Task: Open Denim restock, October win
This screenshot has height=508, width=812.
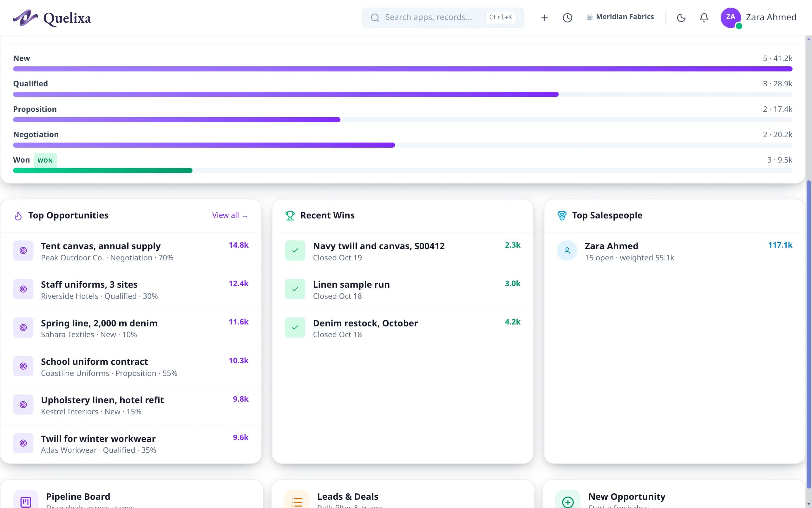Action: tap(403, 329)
